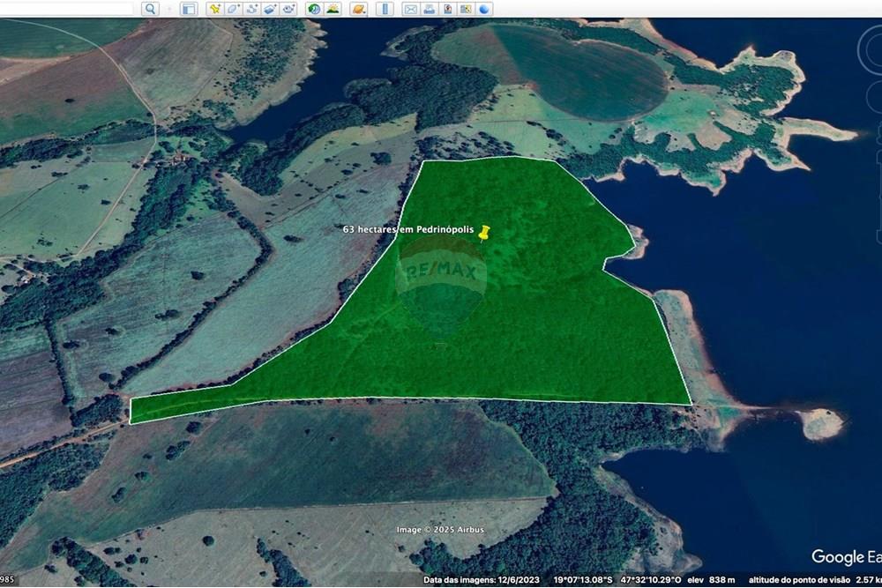Click the Save Image toolbar icon
The height and width of the screenshot is (588, 882).
click(447, 9)
